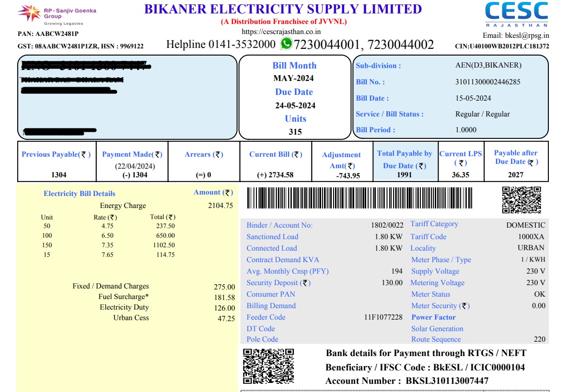
Task: Click the WhatsApp icon beside helpline number
Action: click(x=286, y=44)
